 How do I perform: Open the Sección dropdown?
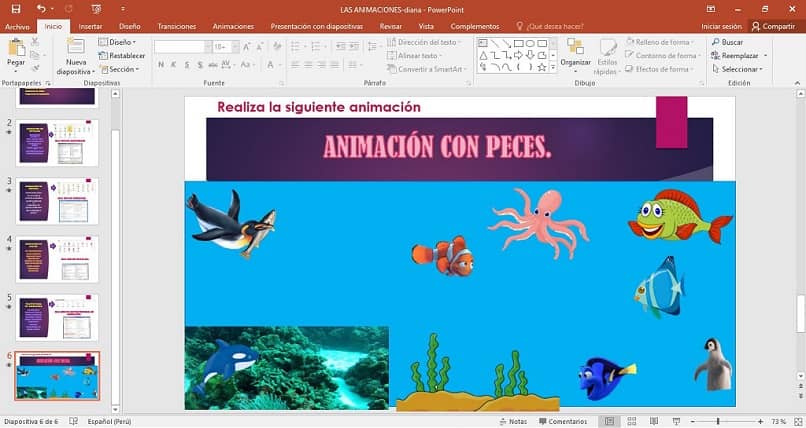[x=120, y=69]
